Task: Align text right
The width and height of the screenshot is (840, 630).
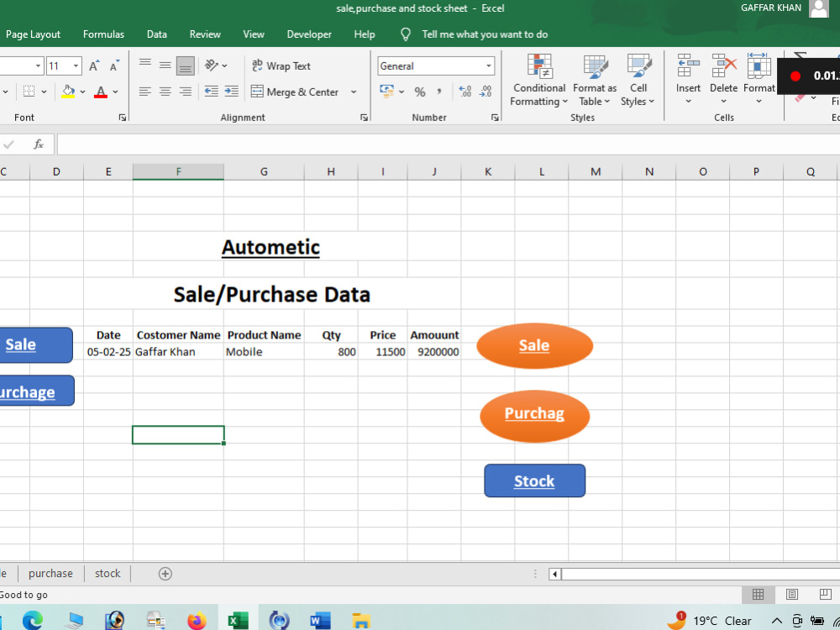Action: [186, 92]
